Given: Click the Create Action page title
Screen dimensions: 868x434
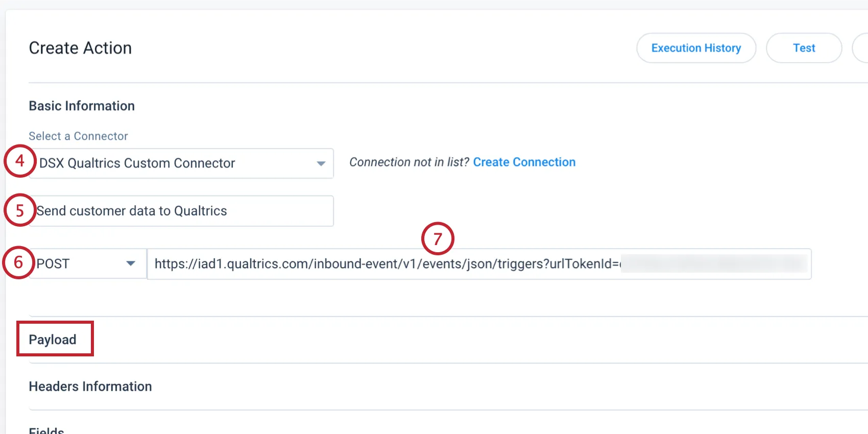Looking at the screenshot, I should 80,47.
